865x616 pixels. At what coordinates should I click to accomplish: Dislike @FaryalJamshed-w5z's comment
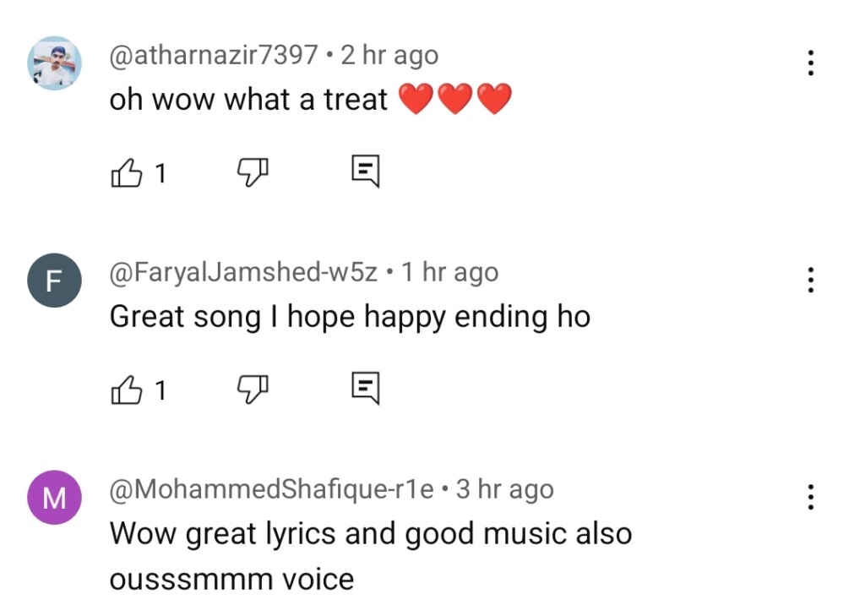click(x=252, y=390)
